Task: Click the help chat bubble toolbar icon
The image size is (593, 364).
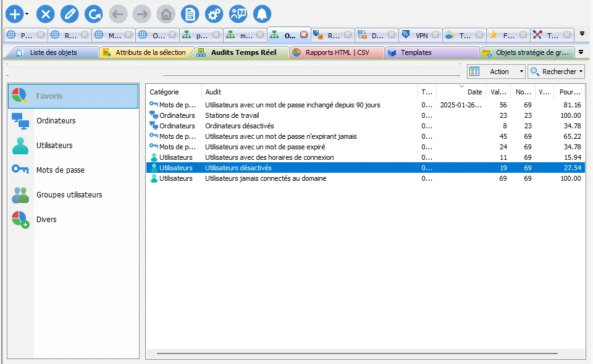Action: point(238,14)
